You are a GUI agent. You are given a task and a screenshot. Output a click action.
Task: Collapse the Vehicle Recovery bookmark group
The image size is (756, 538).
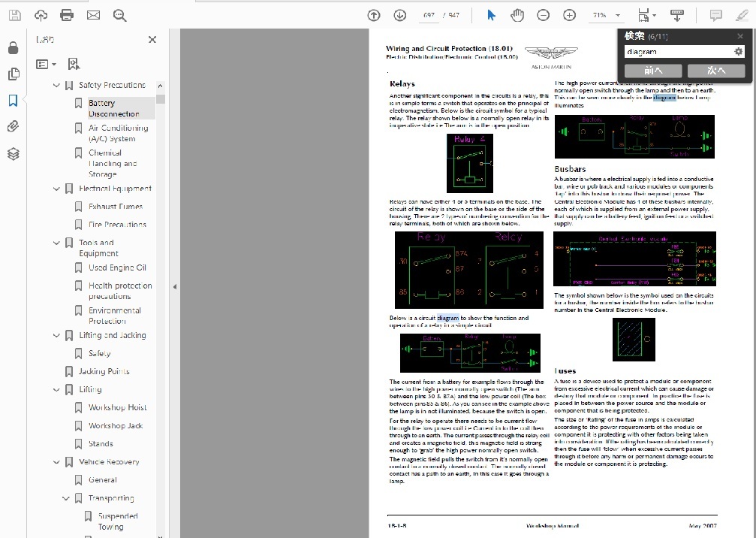coord(56,462)
